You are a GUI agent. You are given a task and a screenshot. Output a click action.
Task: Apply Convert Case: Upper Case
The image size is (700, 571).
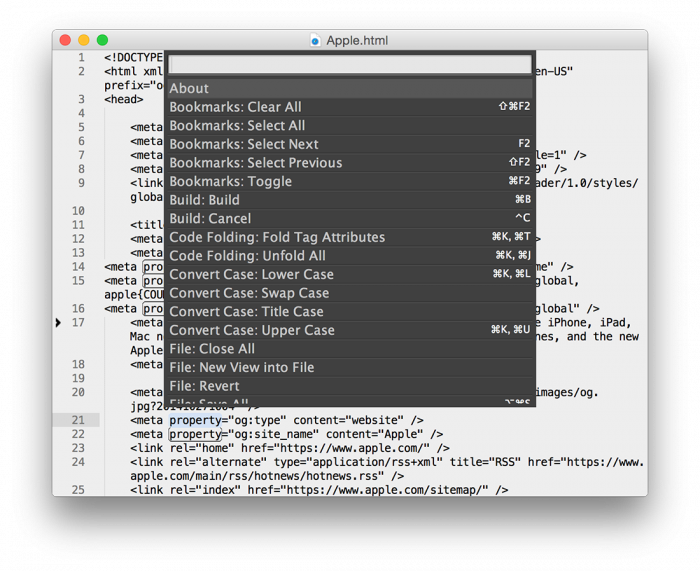coord(350,330)
